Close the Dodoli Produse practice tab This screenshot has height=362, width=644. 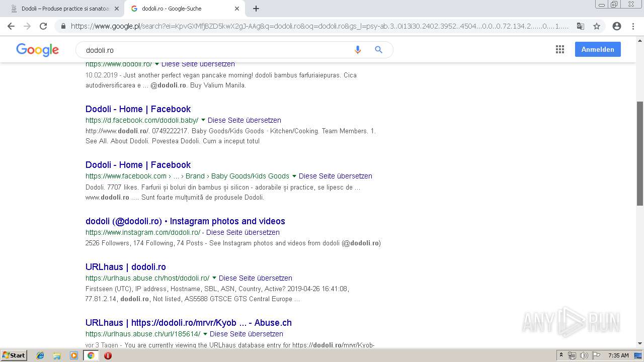pos(117,9)
